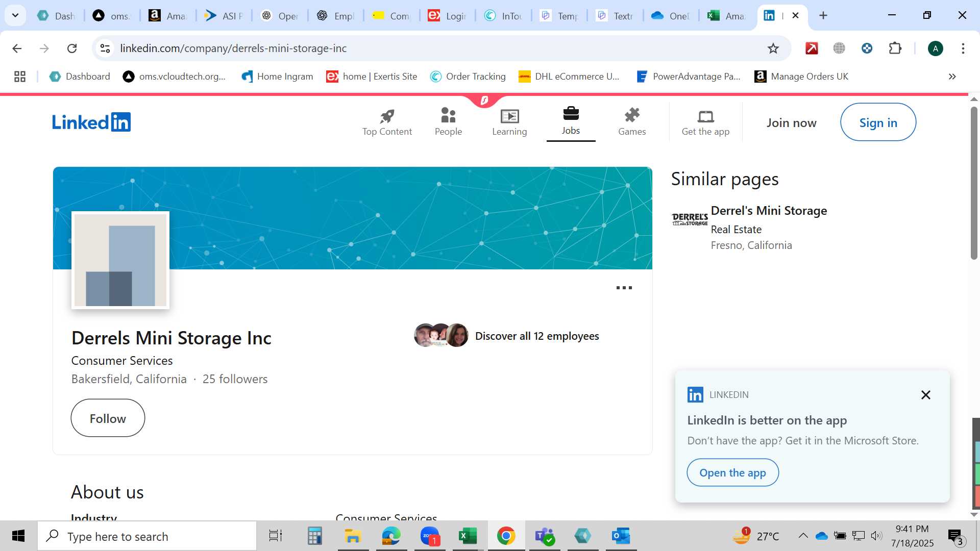The width and height of the screenshot is (980, 551).
Task: Show more bookmarks with the double chevron
Action: tap(952, 77)
